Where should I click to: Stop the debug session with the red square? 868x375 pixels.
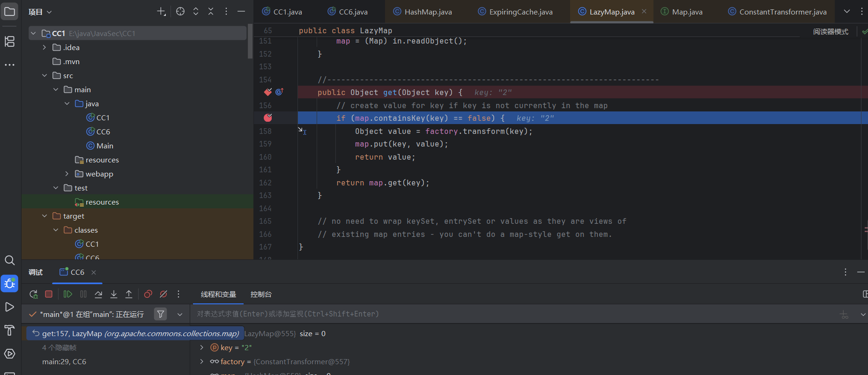[49, 294]
